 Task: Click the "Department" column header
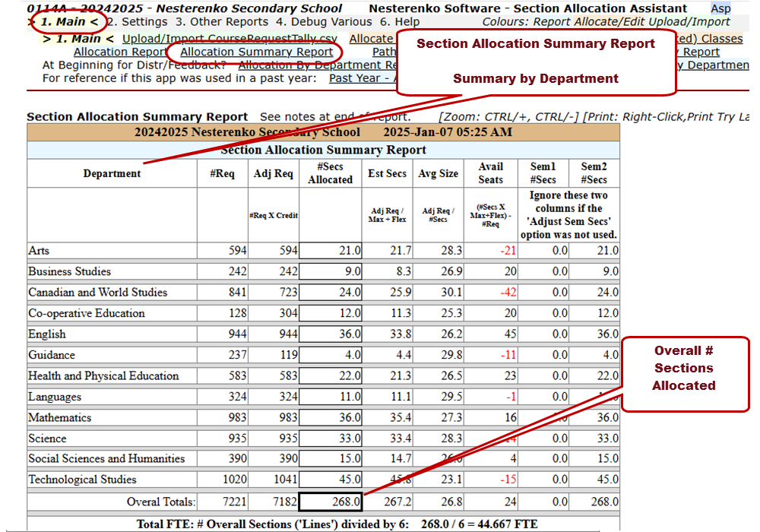pyautogui.click(x=112, y=173)
